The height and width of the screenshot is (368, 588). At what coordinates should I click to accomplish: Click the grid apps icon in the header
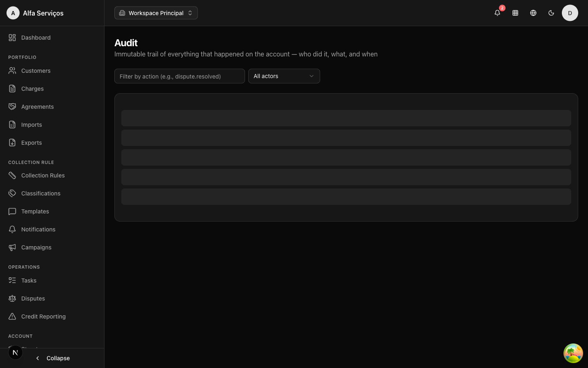pyautogui.click(x=515, y=13)
